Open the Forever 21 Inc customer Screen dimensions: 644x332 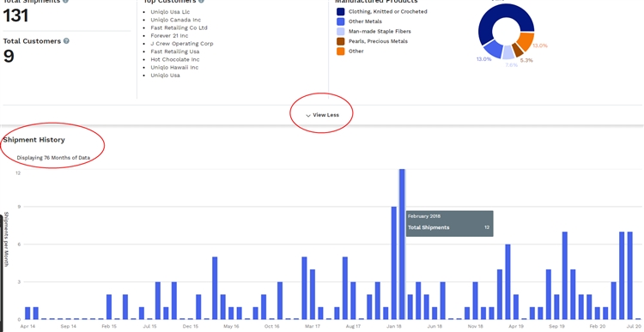click(169, 36)
